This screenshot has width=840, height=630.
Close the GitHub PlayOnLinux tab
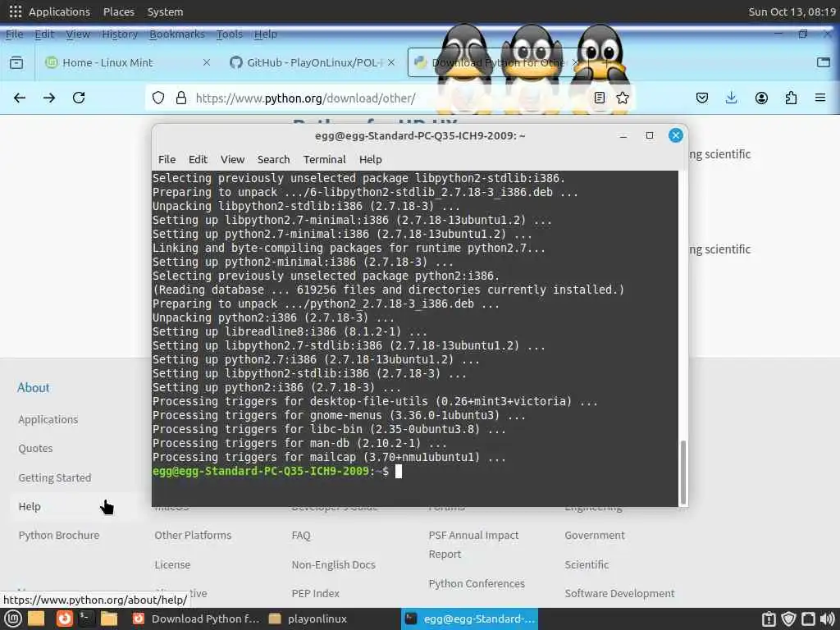coord(391,62)
